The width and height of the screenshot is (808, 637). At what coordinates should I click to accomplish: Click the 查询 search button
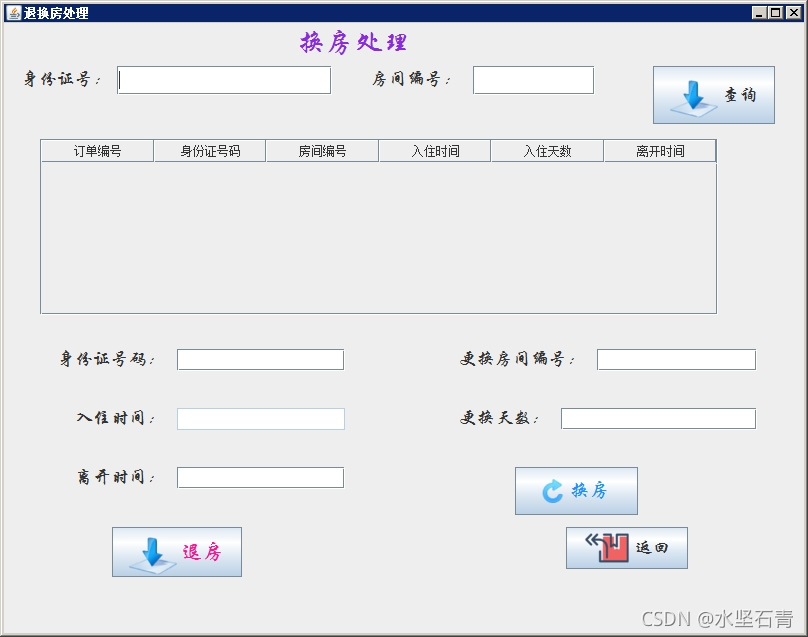(x=714, y=95)
